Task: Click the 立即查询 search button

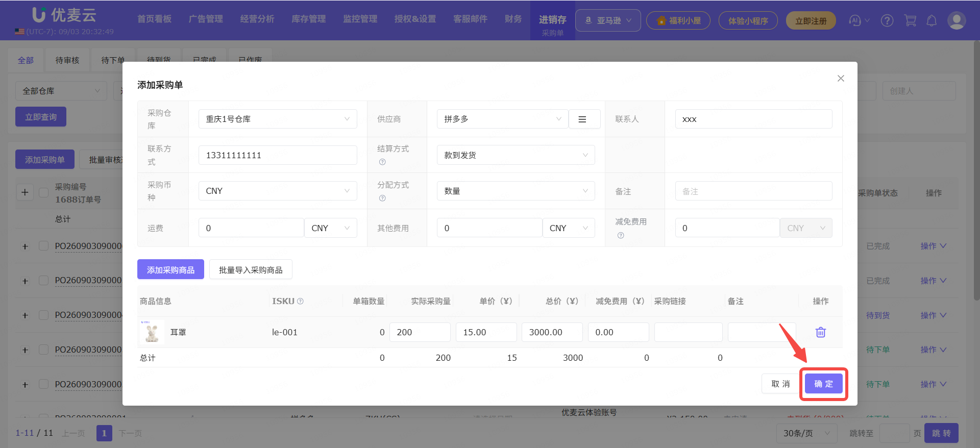Action: click(41, 117)
